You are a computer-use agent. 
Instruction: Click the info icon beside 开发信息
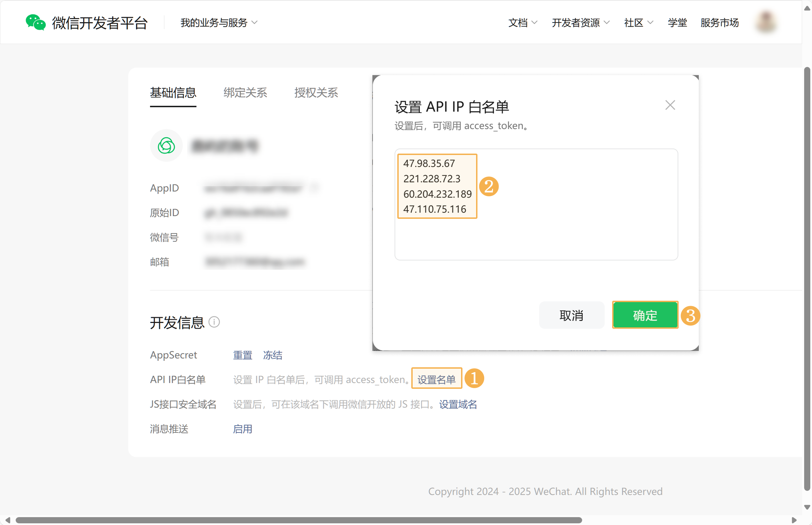[214, 322]
